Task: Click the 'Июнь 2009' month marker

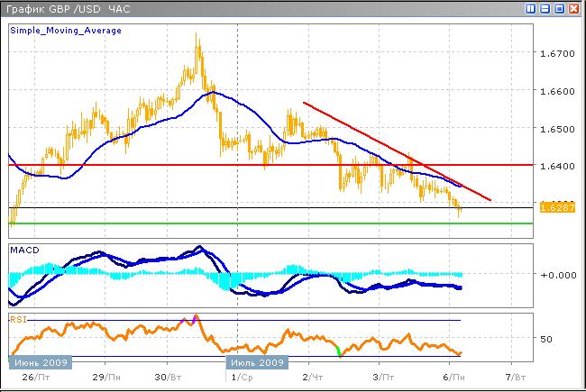Action: tap(41, 362)
